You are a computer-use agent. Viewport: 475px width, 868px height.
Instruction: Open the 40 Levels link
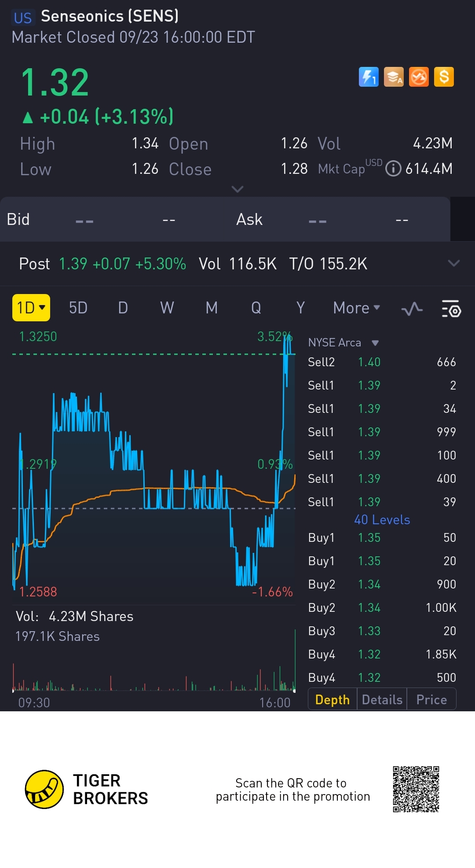[382, 520]
